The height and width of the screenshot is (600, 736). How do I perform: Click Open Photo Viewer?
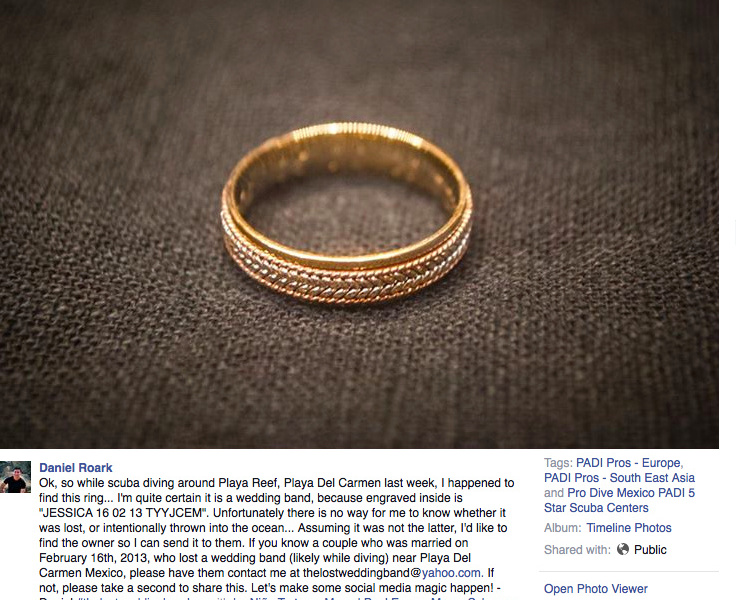click(x=596, y=589)
